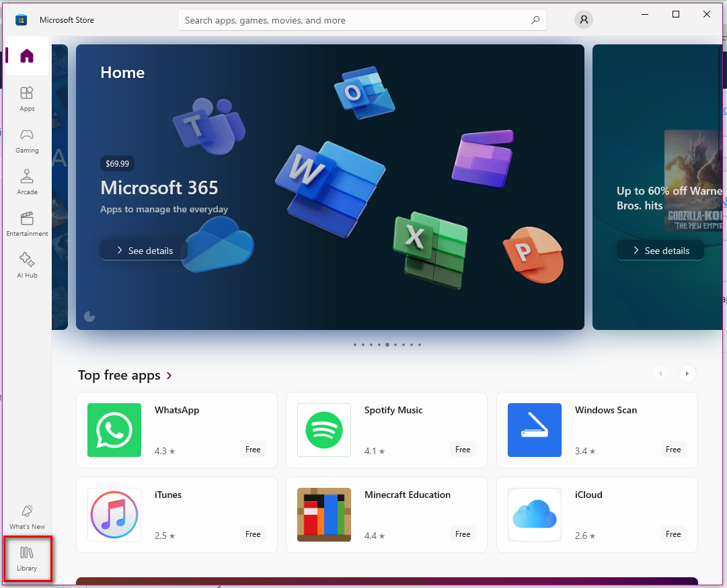The width and height of the screenshot is (727, 588).
Task: Expand Top free apps via chevron
Action: coord(169,376)
